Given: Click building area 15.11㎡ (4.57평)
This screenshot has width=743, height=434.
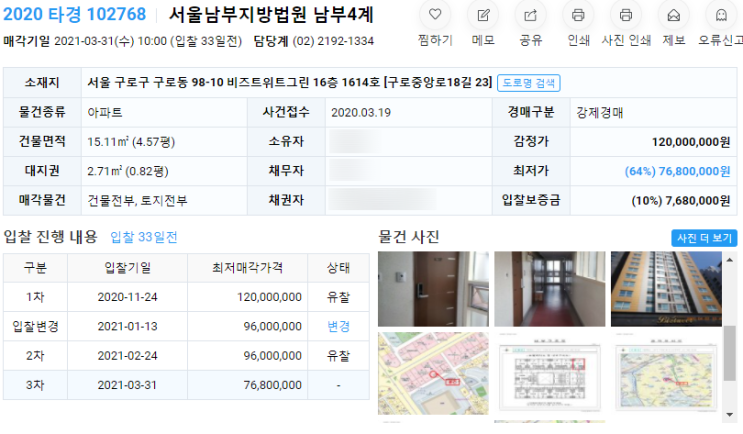Looking at the screenshot, I should pos(131,142).
